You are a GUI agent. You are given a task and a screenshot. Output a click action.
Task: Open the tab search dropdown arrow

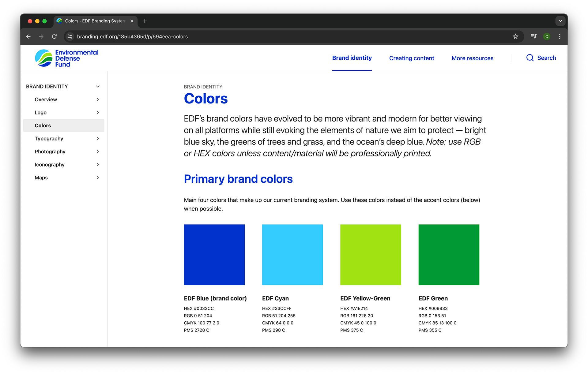click(560, 21)
